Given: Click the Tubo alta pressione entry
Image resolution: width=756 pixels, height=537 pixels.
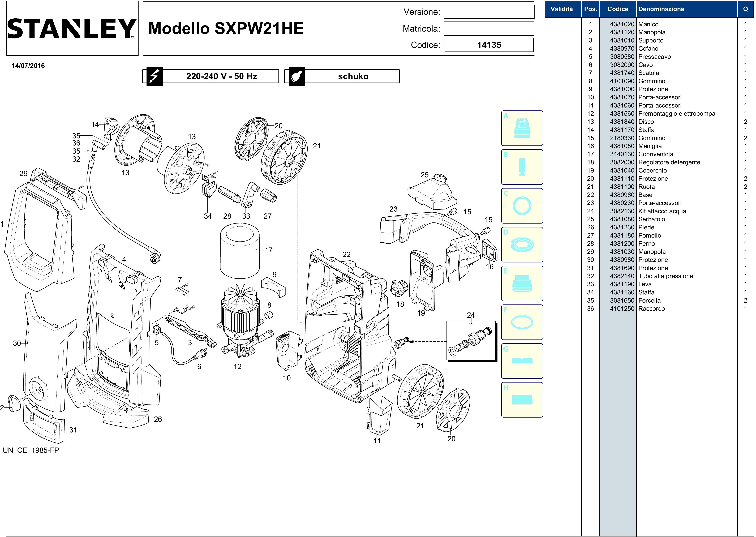Looking at the screenshot, I should click(665, 276).
